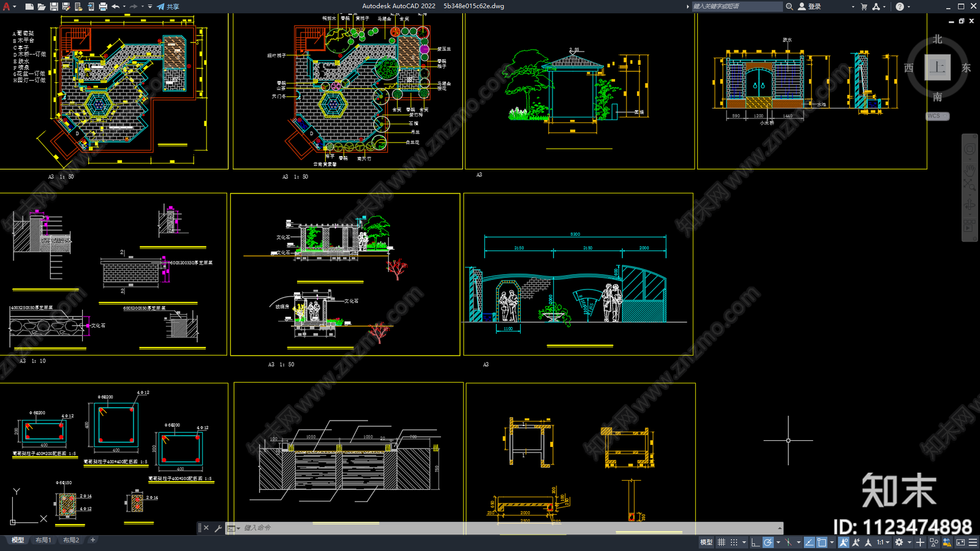Save the drawing with the floppy disk icon
Viewport: 980px width, 551px height.
click(x=54, y=7)
